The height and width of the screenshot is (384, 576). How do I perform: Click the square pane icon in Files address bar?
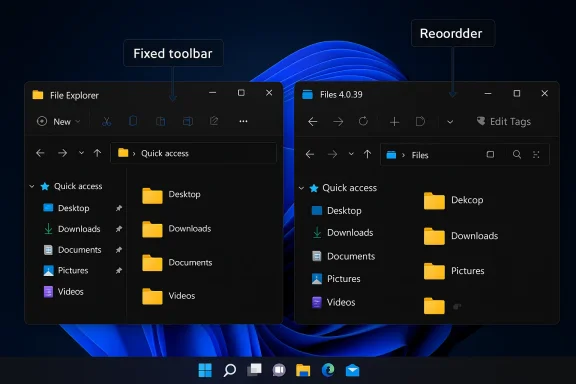pos(490,154)
